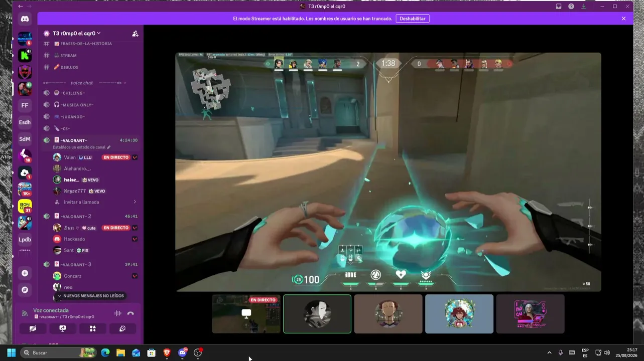Toggle screen sharing in voice panel

(x=63, y=328)
